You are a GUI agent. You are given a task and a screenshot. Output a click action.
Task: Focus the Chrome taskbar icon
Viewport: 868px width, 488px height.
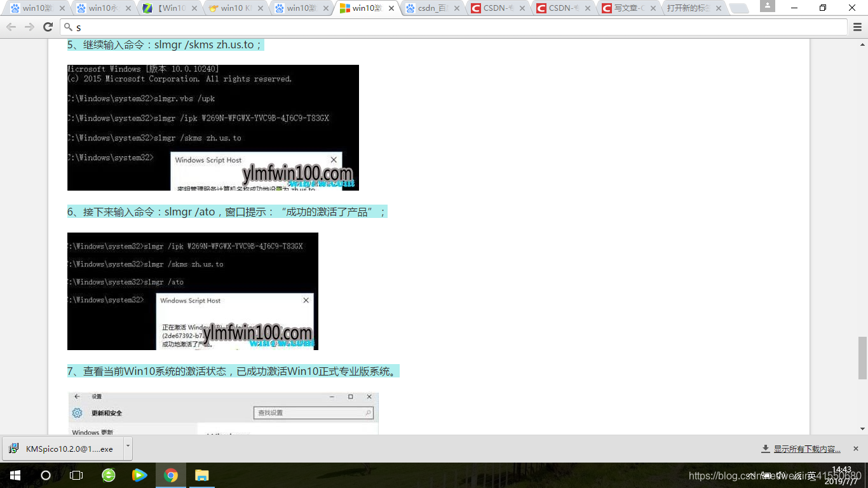tap(170, 475)
